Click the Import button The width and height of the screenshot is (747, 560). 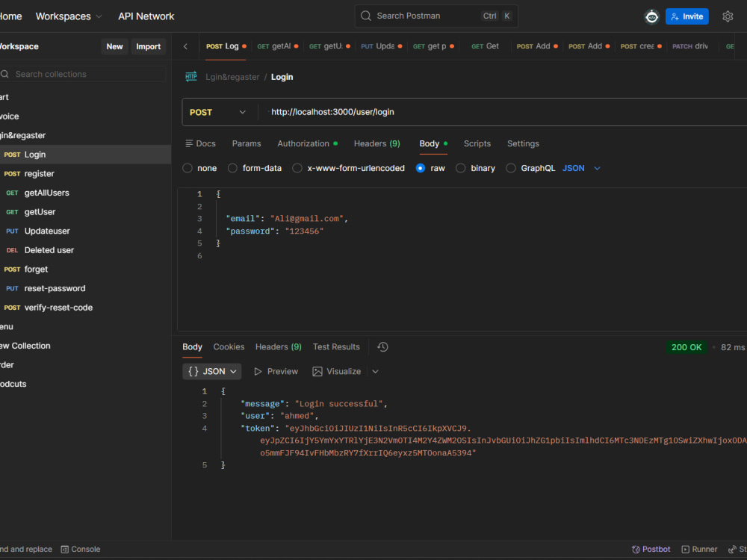pyautogui.click(x=148, y=46)
